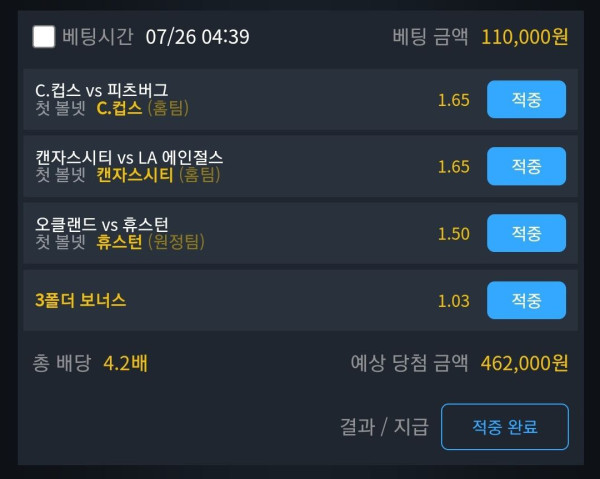Image resolution: width=600 pixels, height=479 pixels.
Task: Select the C.컵스 vs 피츠버그 match title
Action: pyautogui.click(x=101, y=90)
